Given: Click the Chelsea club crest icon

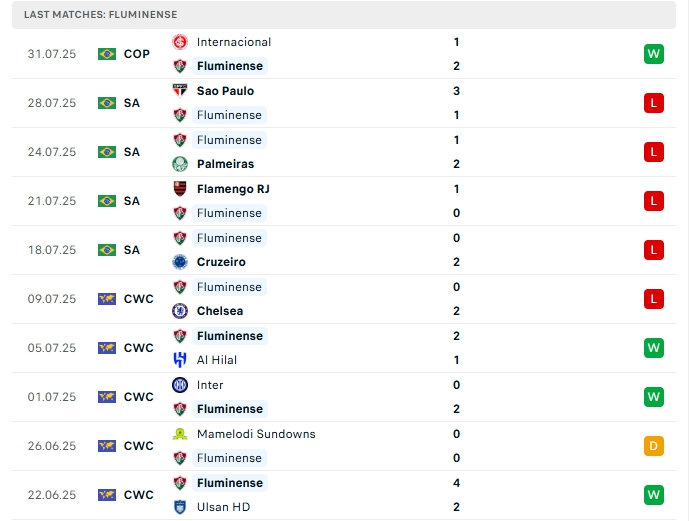Looking at the screenshot, I should coord(180,311).
